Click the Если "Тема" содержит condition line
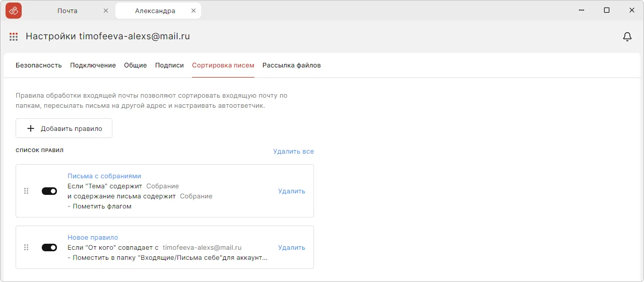 [x=123, y=186]
